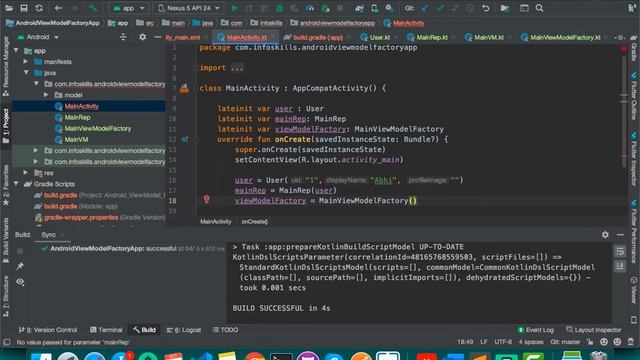640x360 pixels.
Task: Expand the manifests folder
Action: point(26,62)
